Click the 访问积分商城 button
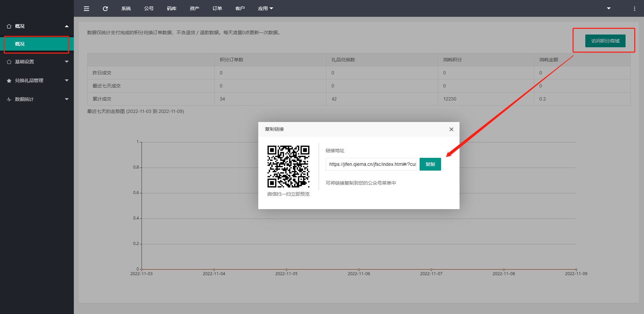This screenshot has height=314, width=644. (605, 41)
